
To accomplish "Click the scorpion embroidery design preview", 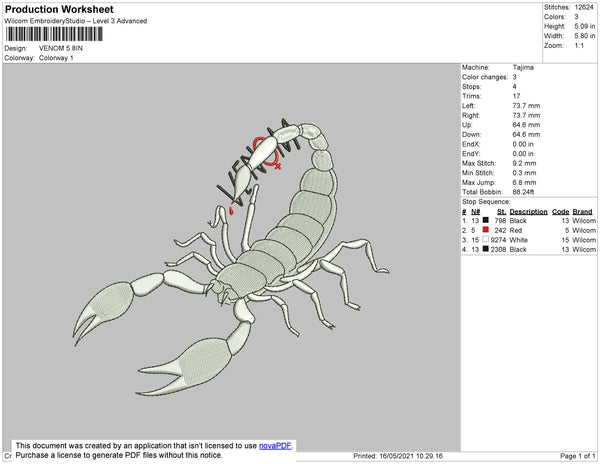I will pyautogui.click(x=232, y=258).
